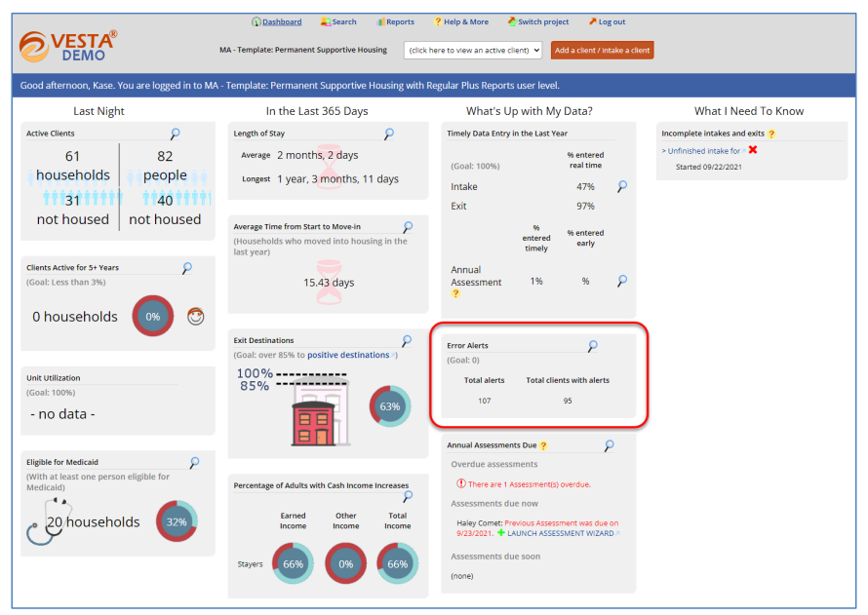
Task: Click the magnifier next to Annual Assessment 1%
Action: [621, 281]
